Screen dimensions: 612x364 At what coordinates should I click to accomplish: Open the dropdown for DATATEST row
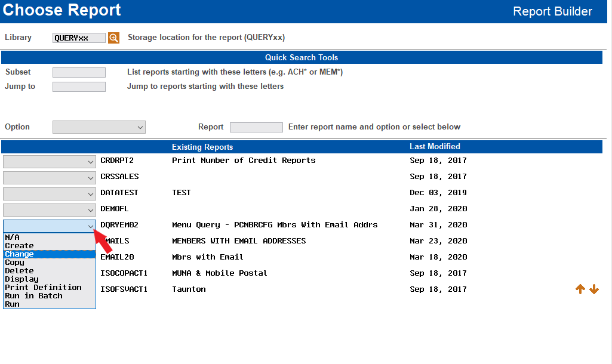(x=50, y=194)
